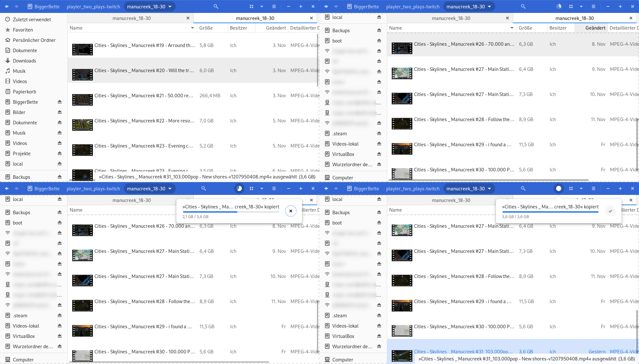Sort by Name in the top-left window

132,28
